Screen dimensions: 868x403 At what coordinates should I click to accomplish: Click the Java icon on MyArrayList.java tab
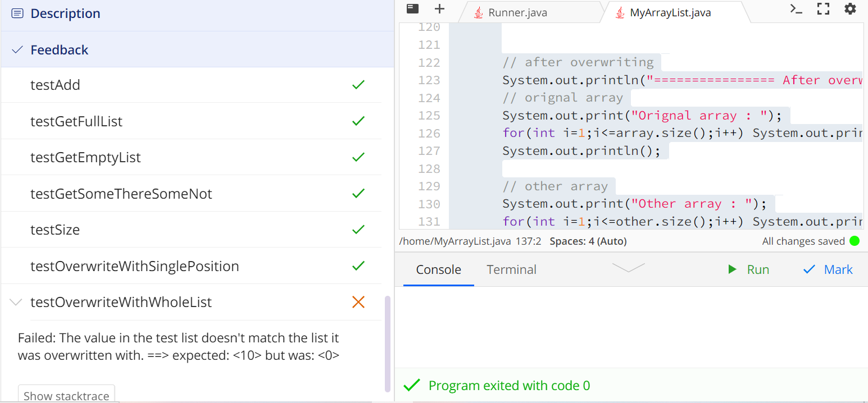(619, 12)
